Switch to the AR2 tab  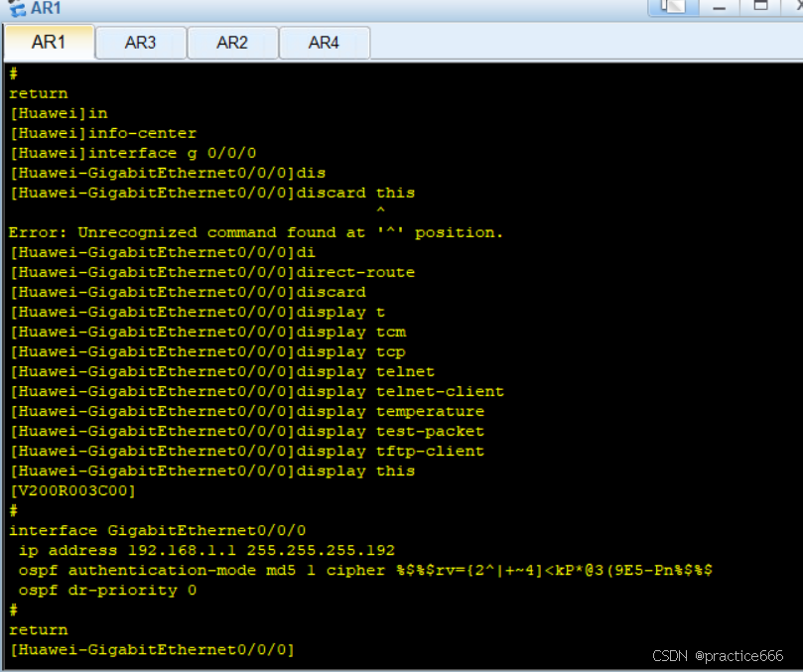[232, 43]
